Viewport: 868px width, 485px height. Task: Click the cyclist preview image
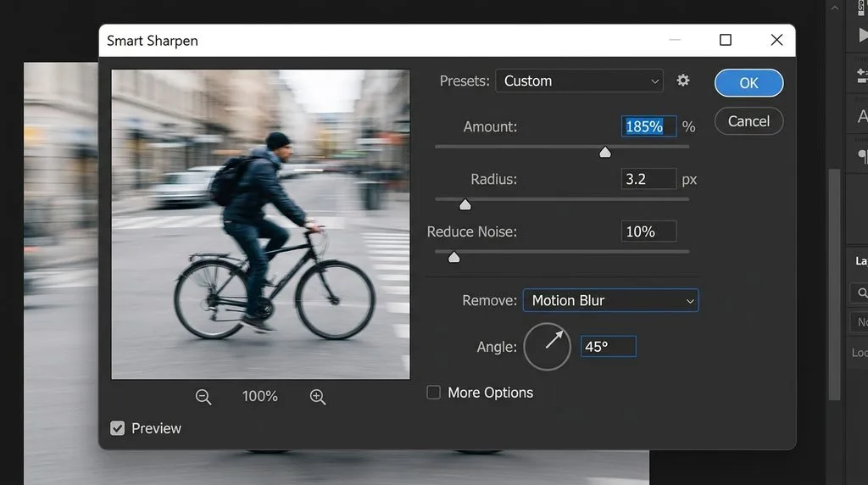click(x=261, y=224)
